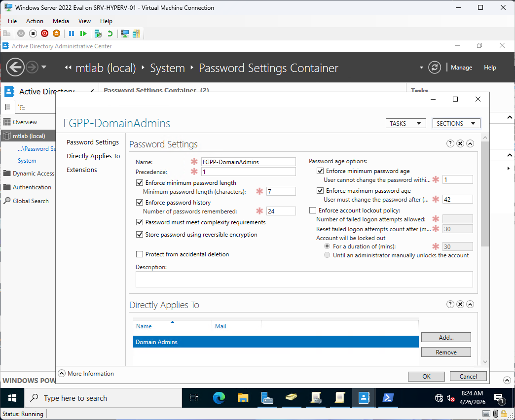Click the network globe tray icon

click(439, 398)
